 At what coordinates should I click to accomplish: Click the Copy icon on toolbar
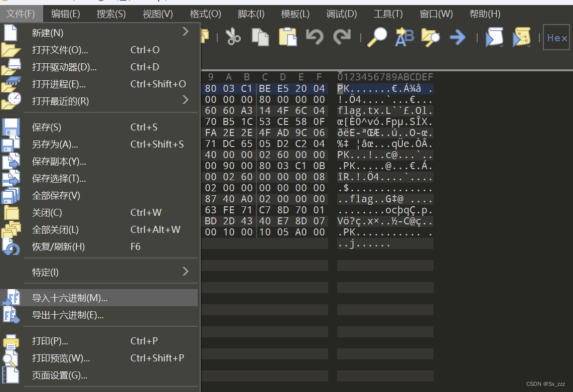point(260,38)
